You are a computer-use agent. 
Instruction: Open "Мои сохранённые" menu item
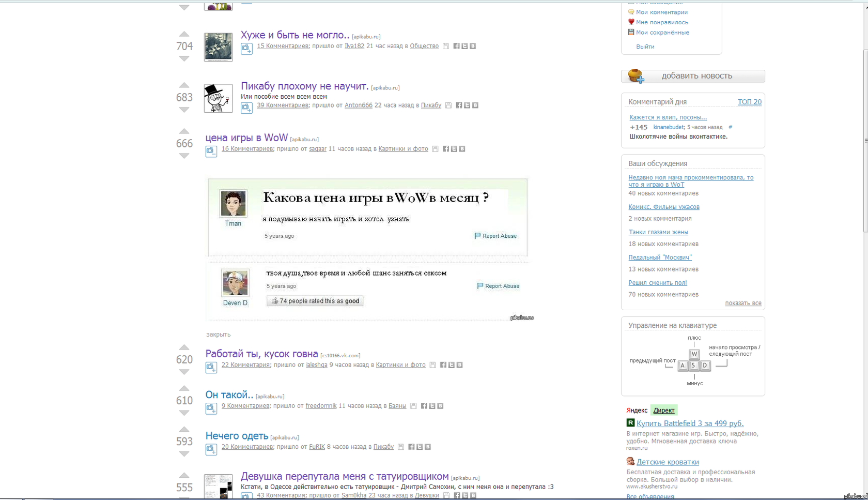(662, 32)
